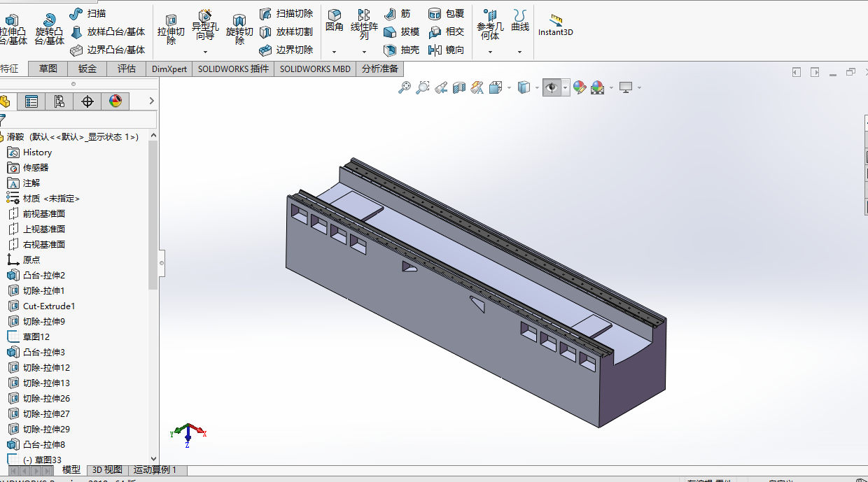Open Reference Geometry (参考几何体)
Image resolution: width=868 pixels, height=482 pixels.
[490, 24]
